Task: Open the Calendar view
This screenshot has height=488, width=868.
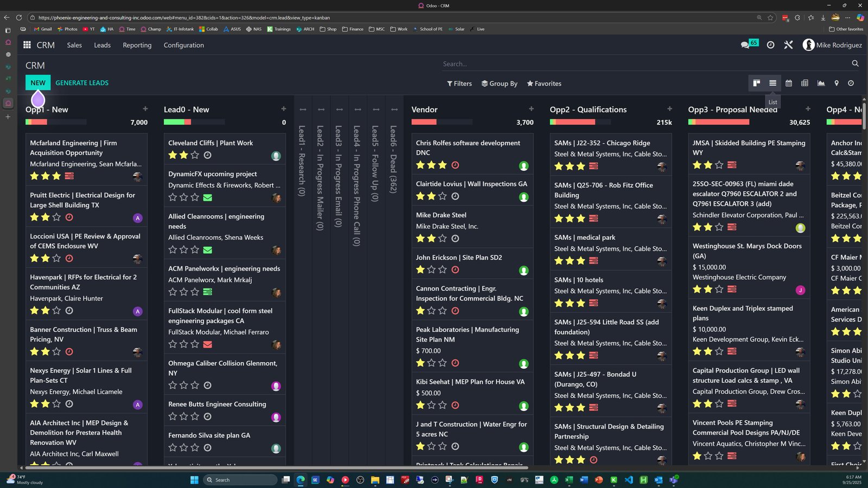Action: tap(789, 83)
